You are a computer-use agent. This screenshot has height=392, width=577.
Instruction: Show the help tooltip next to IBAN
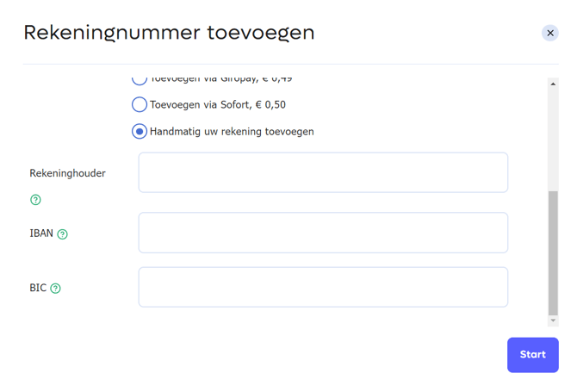[63, 234]
